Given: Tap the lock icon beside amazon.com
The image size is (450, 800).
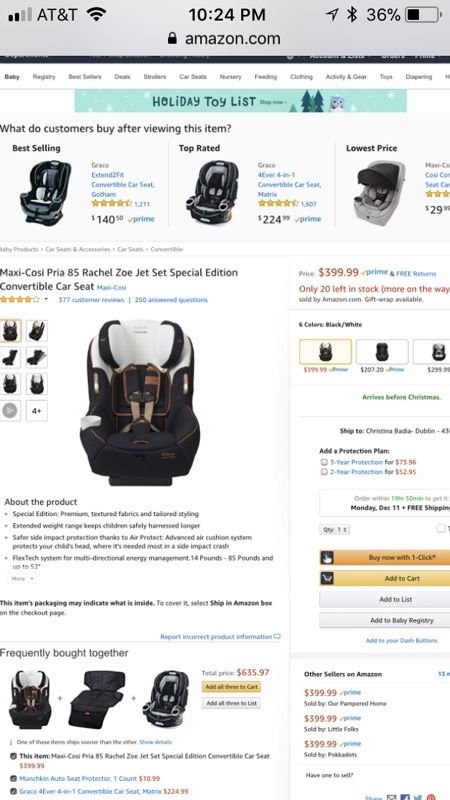Looking at the screenshot, I should coord(172,39).
